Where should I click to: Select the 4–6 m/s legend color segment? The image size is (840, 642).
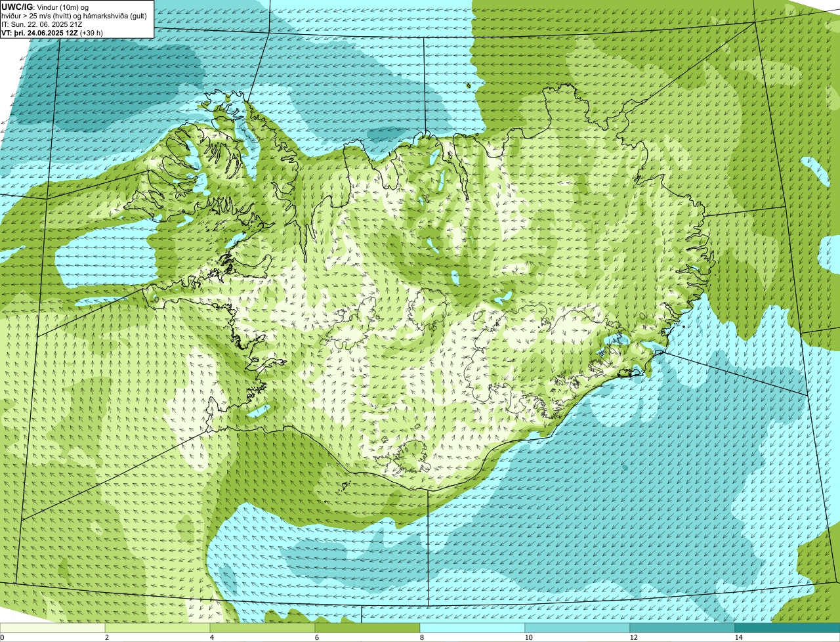point(262,628)
